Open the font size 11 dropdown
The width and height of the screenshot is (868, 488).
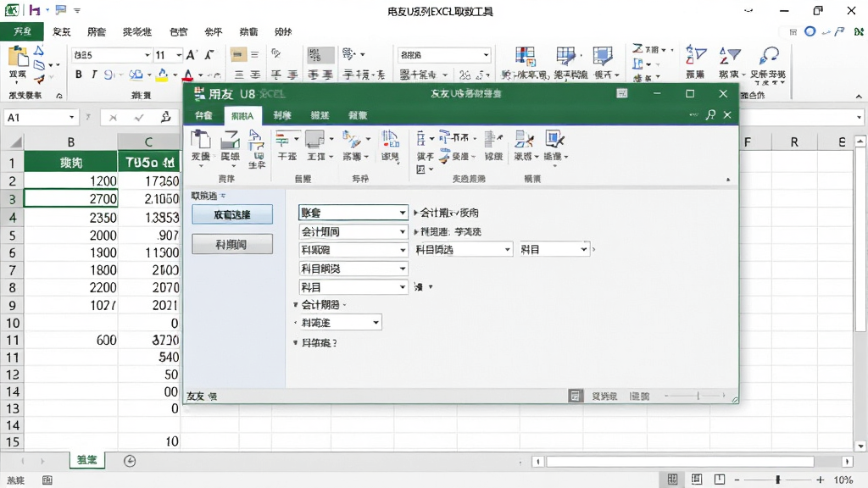(179, 55)
